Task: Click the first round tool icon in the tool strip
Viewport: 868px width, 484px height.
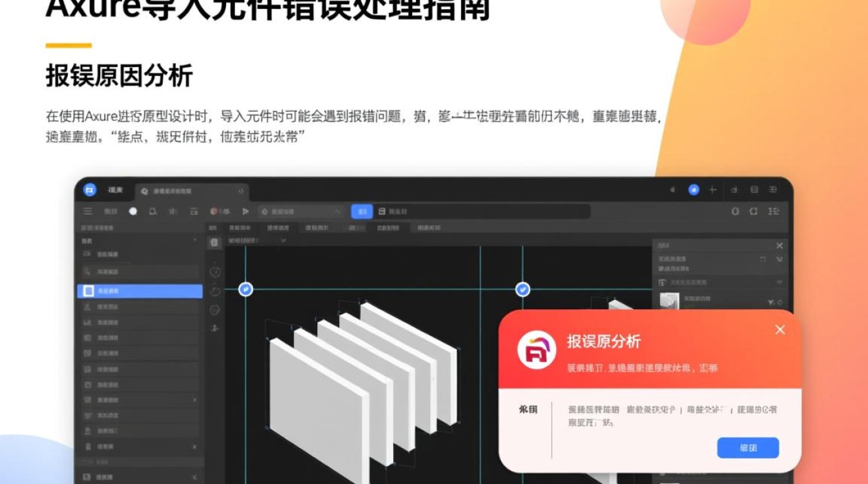Action: pos(215,272)
